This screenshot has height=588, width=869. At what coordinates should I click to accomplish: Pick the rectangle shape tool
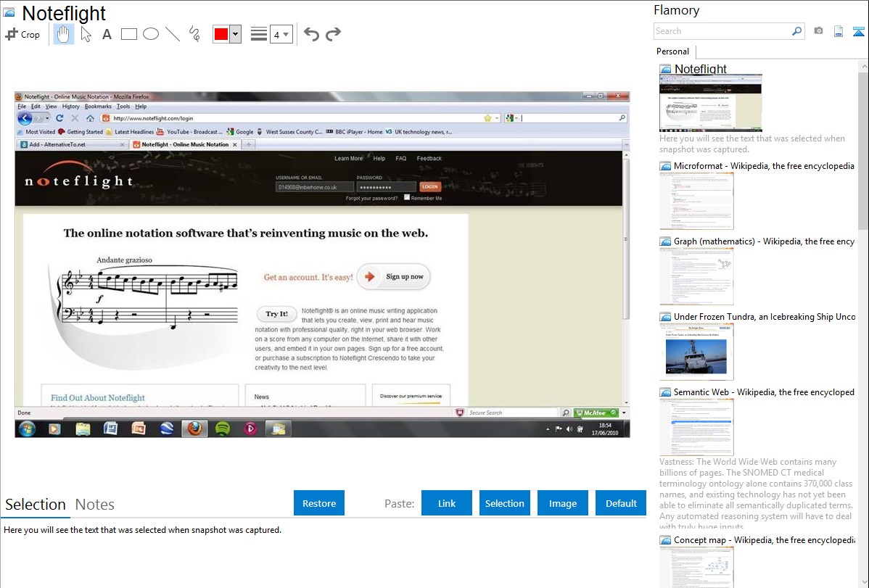[x=129, y=34]
